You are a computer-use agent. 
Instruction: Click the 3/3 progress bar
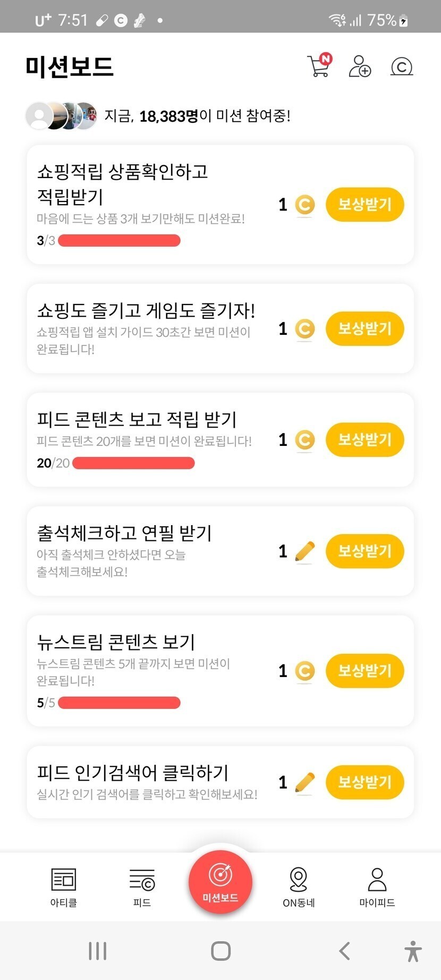(x=119, y=241)
